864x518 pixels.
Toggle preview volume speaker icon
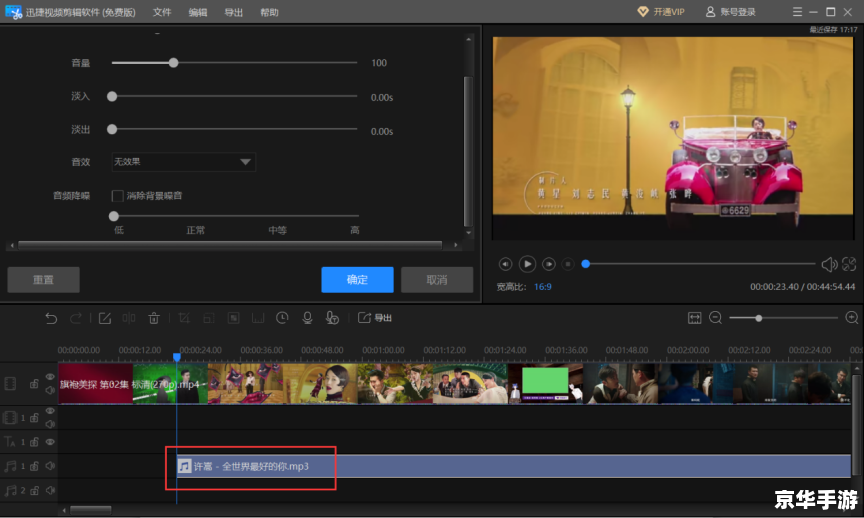[x=829, y=265]
